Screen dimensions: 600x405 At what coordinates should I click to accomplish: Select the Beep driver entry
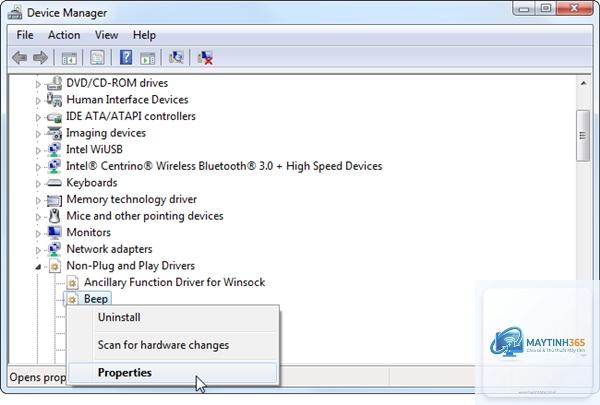point(96,299)
